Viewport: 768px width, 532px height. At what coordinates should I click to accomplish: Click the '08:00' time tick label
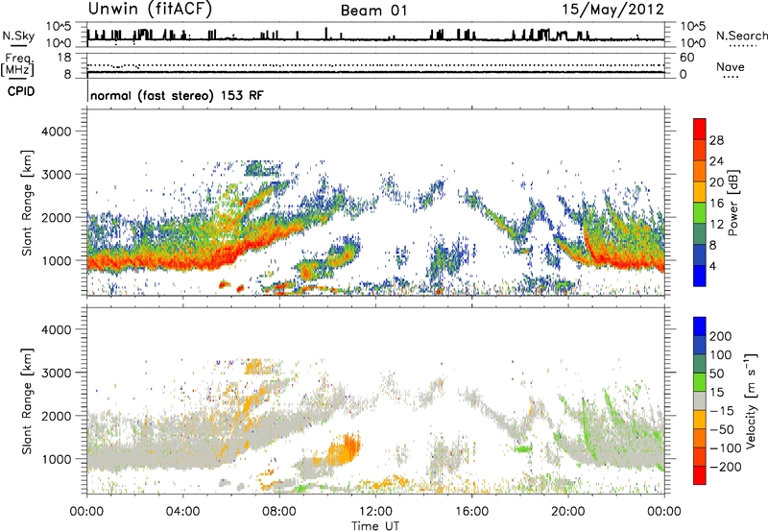click(x=279, y=512)
